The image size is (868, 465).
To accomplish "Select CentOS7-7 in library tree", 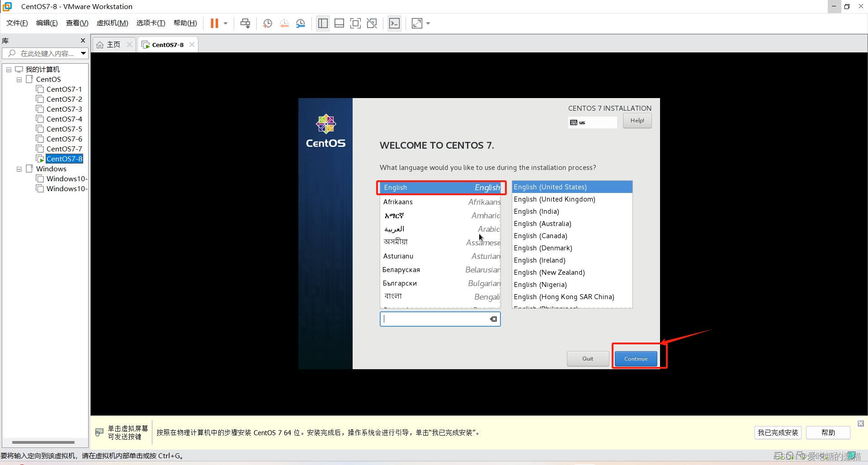I will 64,149.
